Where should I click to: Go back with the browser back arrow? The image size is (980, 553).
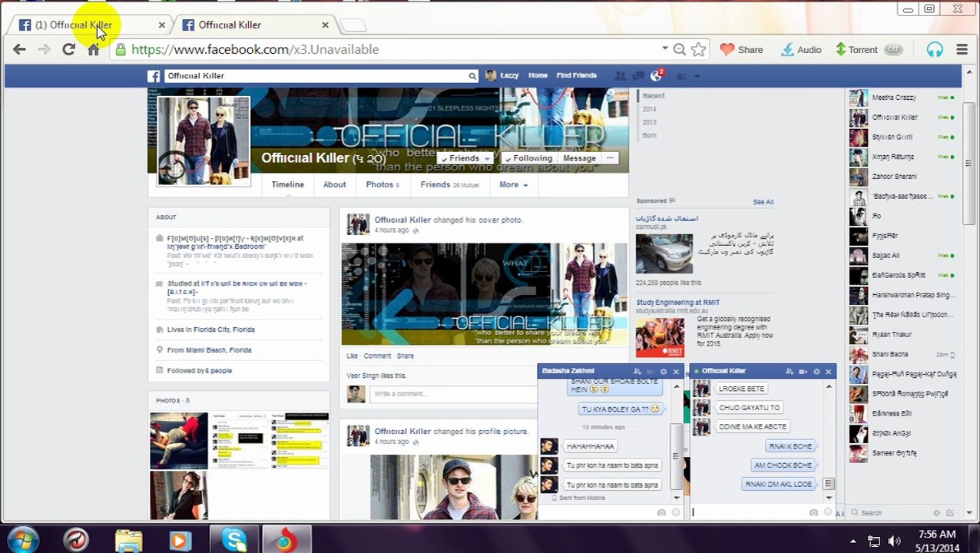click(x=19, y=49)
